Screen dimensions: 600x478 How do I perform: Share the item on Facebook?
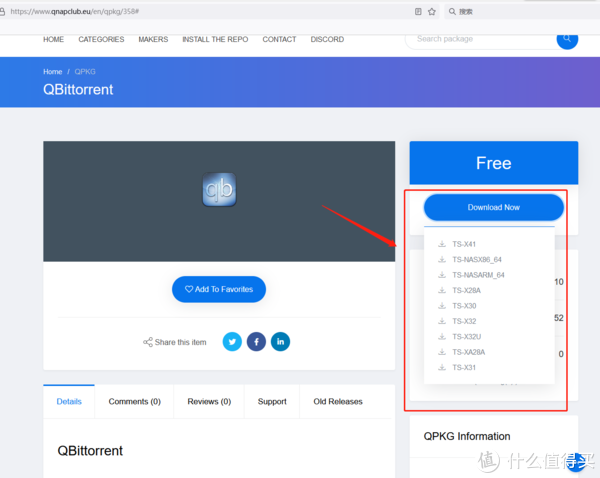click(x=256, y=341)
